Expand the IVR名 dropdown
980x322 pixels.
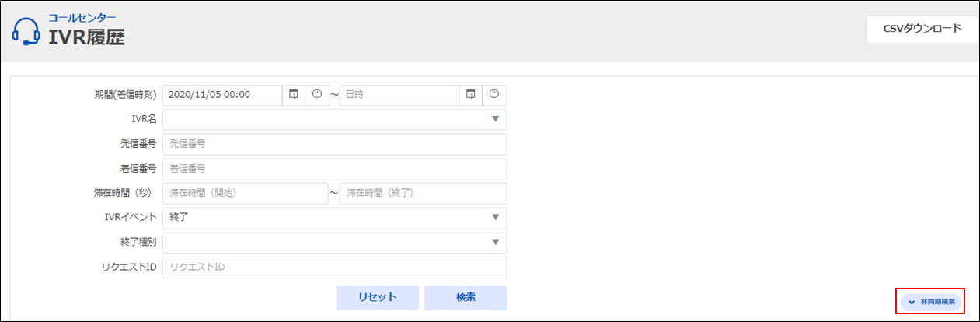(x=495, y=120)
